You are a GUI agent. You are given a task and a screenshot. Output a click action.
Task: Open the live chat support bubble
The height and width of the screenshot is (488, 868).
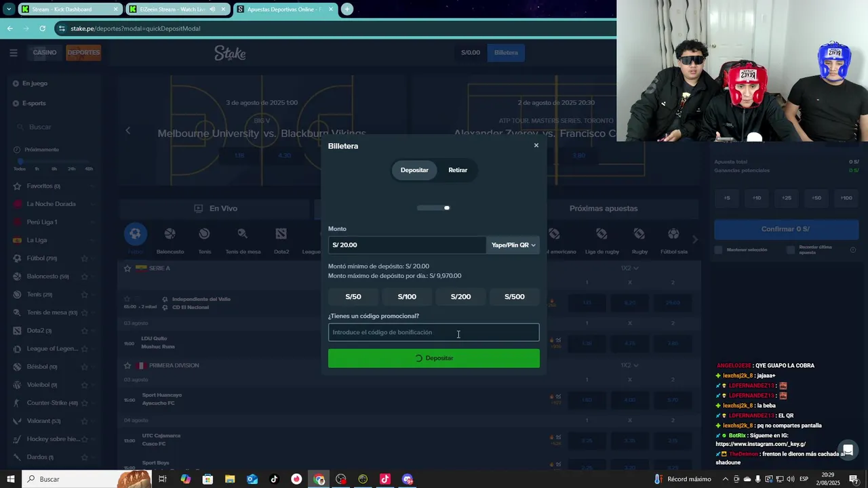click(x=847, y=450)
